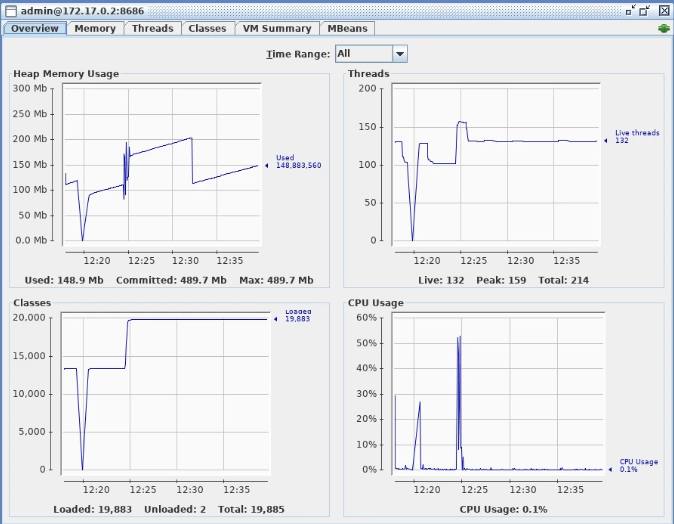The height and width of the screenshot is (524, 674).
Task: Maximize the JConsole connection window
Action: (645, 9)
